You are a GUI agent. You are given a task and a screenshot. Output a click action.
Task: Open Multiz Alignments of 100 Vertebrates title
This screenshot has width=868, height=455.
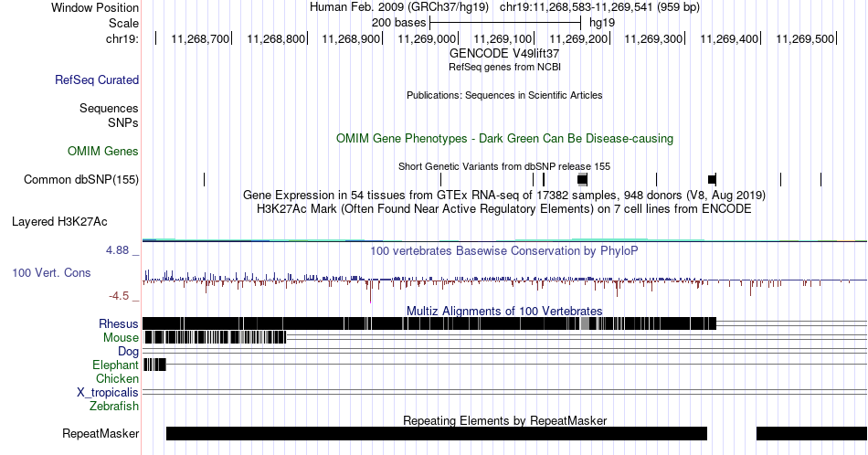coord(504,311)
